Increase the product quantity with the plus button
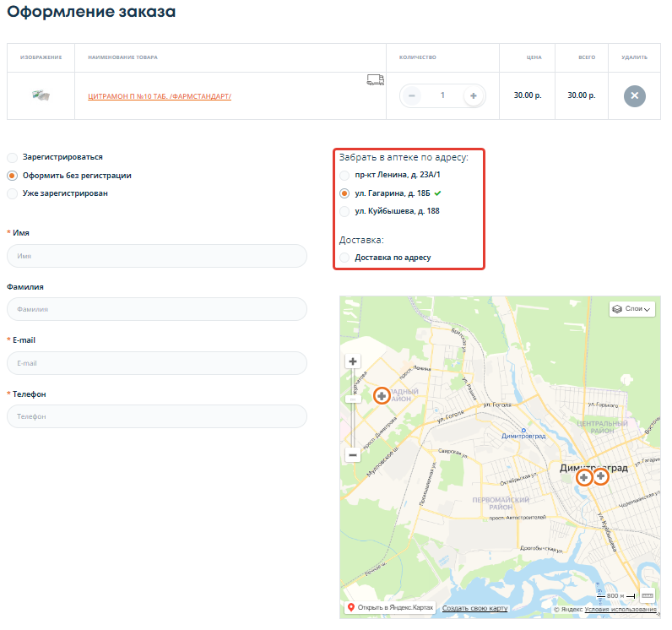 pos(473,95)
